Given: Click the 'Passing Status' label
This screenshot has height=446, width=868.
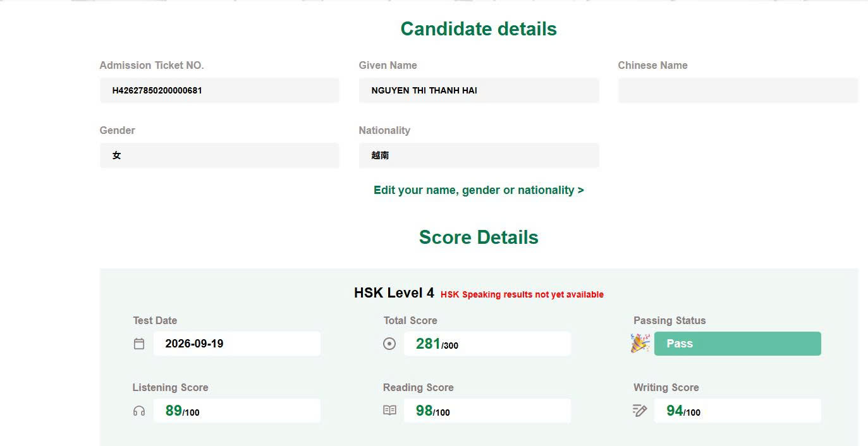Looking at the screenshot, I should (669, 320).
